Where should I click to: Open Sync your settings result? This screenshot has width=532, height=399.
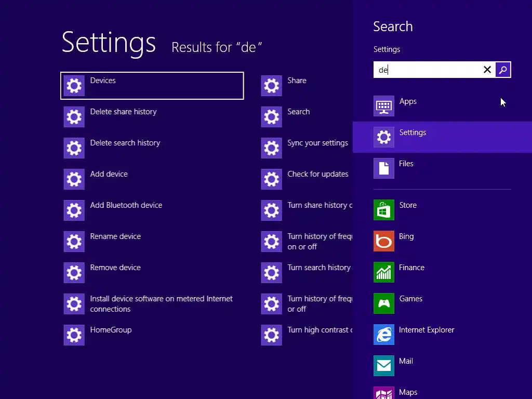317,143
